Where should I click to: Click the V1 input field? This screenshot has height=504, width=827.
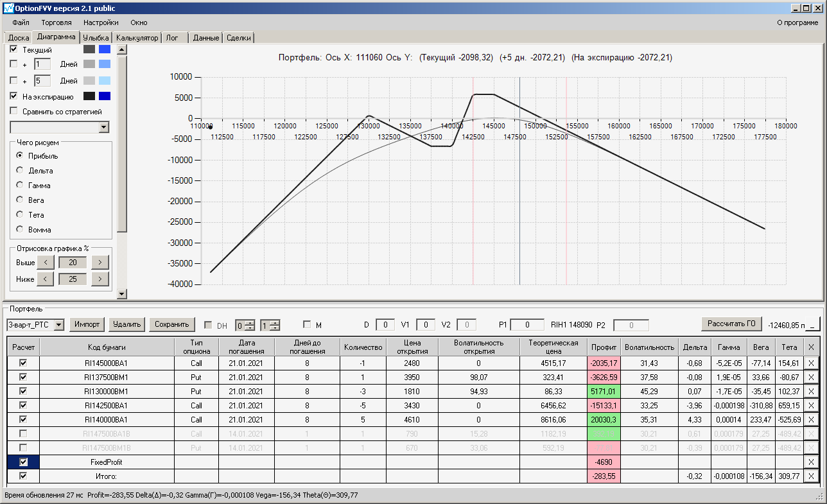coord(426,325)
